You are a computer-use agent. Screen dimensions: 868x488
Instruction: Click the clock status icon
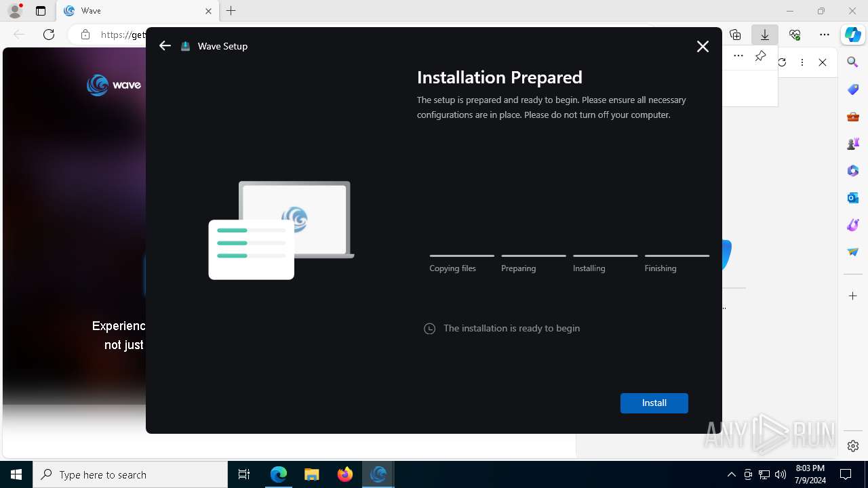(x=429, y=329)
